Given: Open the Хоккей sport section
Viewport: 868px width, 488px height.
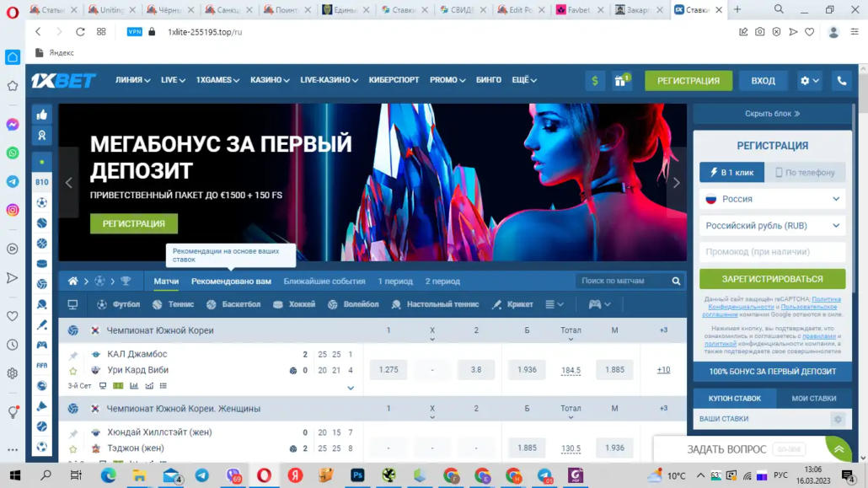Looking at the screenshot, I should click(278, 304).
